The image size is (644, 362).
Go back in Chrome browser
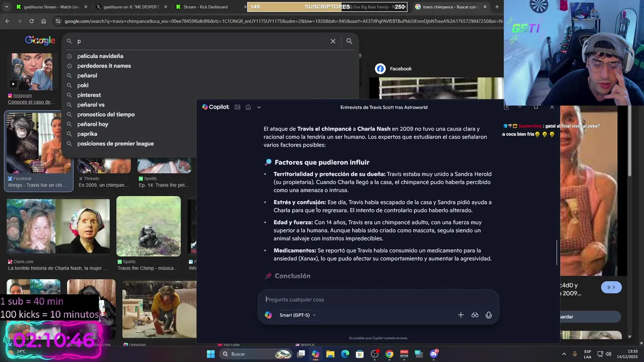click(7, 21)
